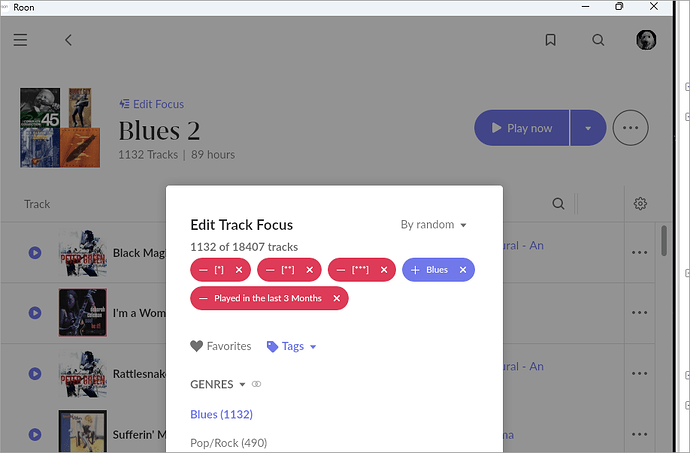Remove the [*] focus filter
Screen dimensions: 690x453
coord(239,270)
